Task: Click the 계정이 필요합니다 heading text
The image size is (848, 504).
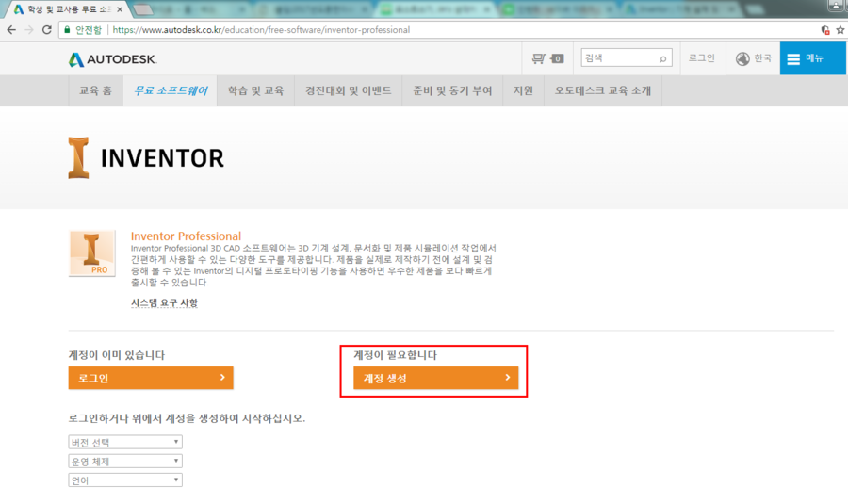Action: point(396,355)
